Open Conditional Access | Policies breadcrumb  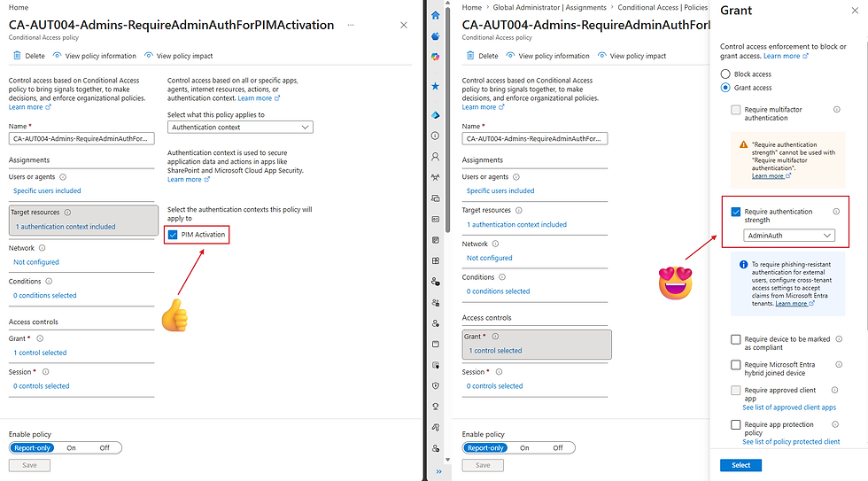click(x=663, y=7)
